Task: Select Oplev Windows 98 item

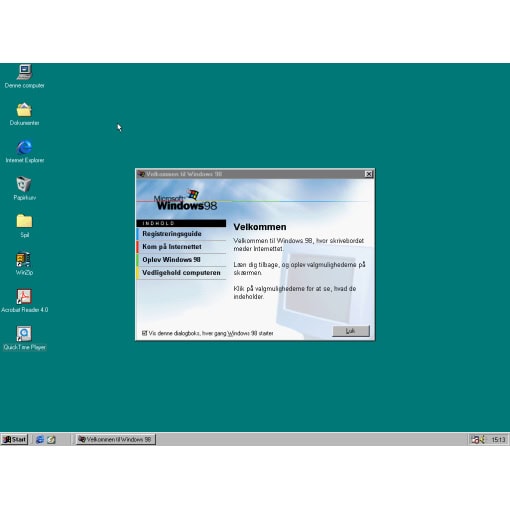Action: pyautogui.click(x=181, y=260)
